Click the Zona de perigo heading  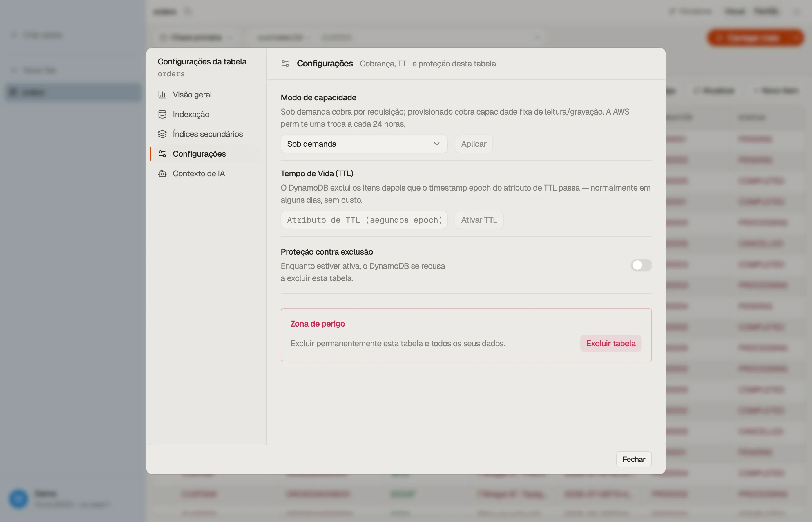tap(318, 324)
